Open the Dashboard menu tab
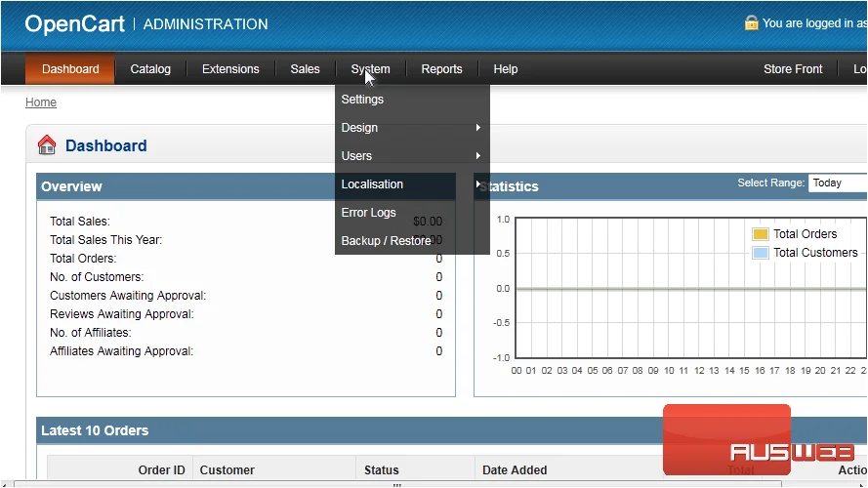 pos(70,69)
